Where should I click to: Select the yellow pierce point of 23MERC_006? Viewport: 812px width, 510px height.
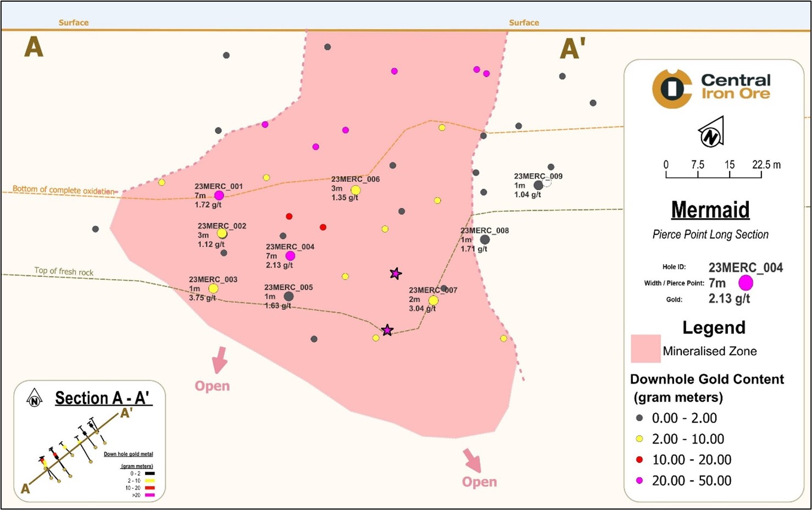click(x=355, y=189)
